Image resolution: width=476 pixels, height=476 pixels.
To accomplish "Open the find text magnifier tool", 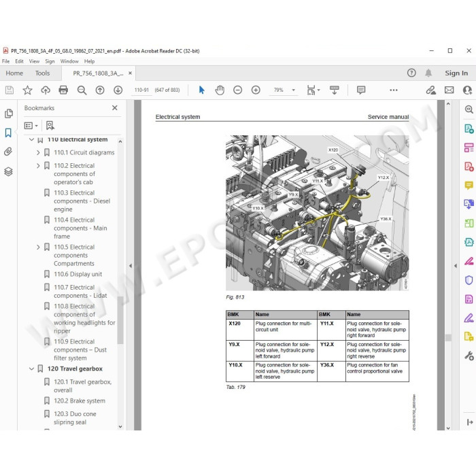I will point(82,90).
